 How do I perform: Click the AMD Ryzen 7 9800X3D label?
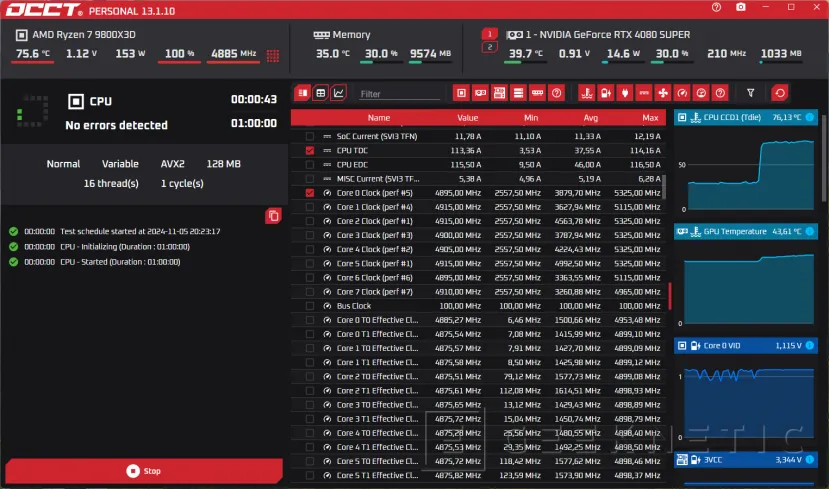tap(84, 35)
